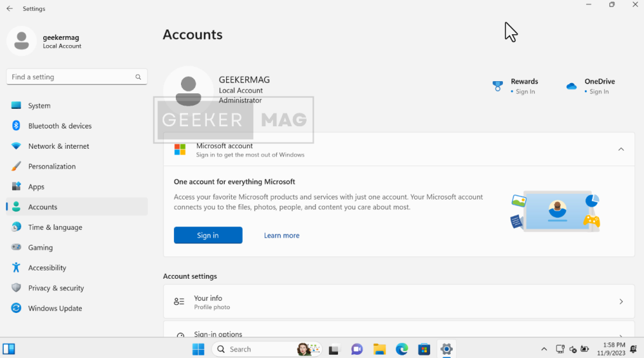Click the geekermag sidebar profile avatar
Screen dimensions: 644x358
tap(21, 41)
